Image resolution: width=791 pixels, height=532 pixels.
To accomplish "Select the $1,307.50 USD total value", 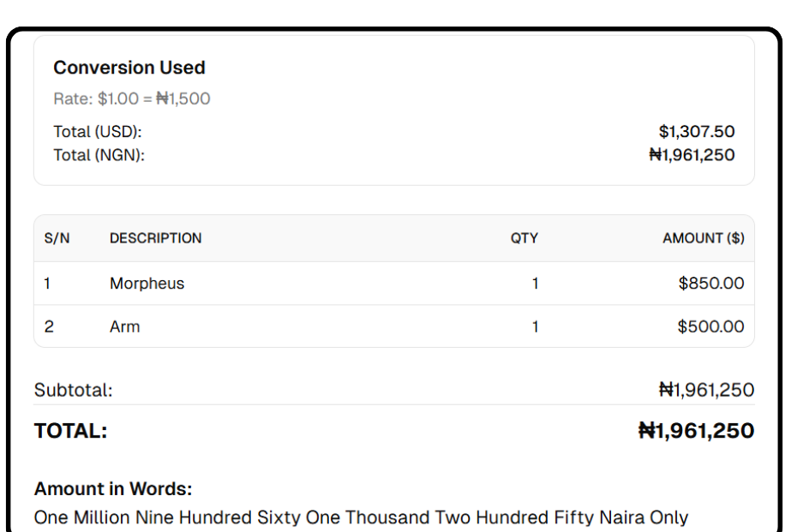I will [x=697, y=132].
